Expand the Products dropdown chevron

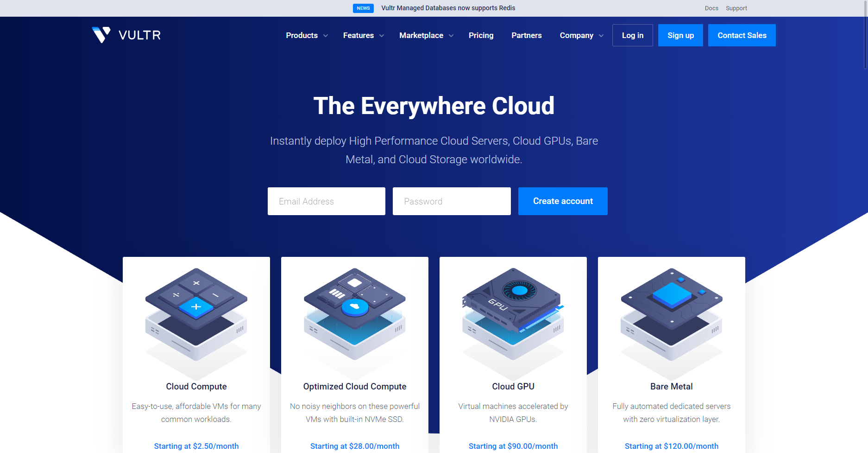326,36
